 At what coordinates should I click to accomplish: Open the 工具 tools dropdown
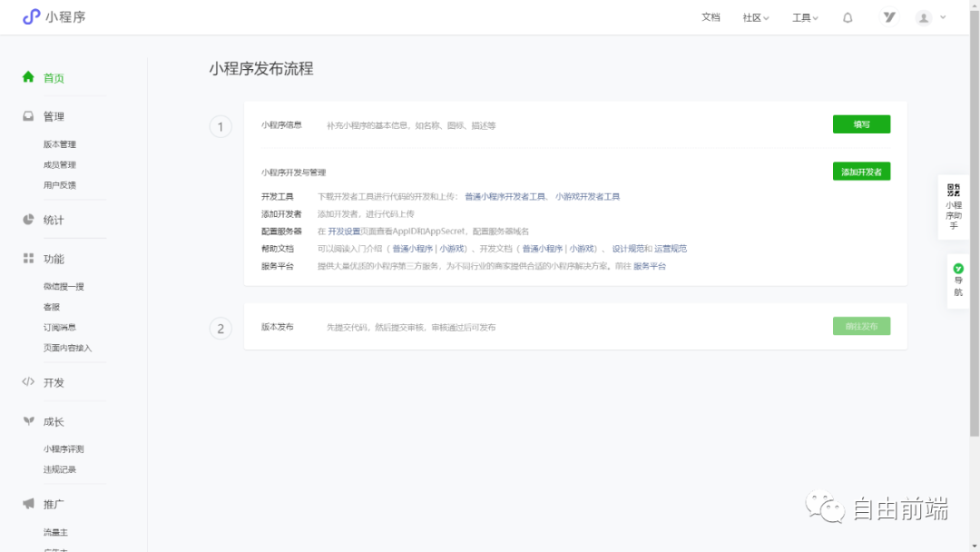pyautogui.click(x=803, y=16)
